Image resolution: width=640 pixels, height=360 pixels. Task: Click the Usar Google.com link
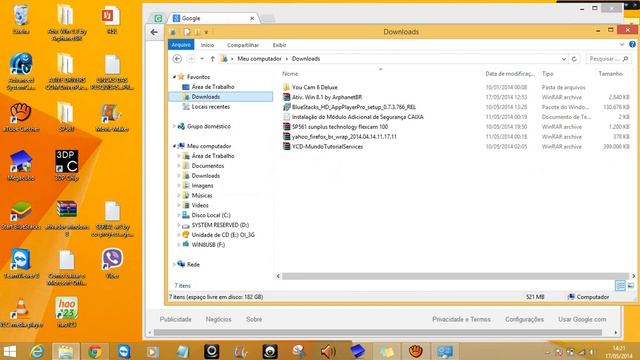point(582,319)
